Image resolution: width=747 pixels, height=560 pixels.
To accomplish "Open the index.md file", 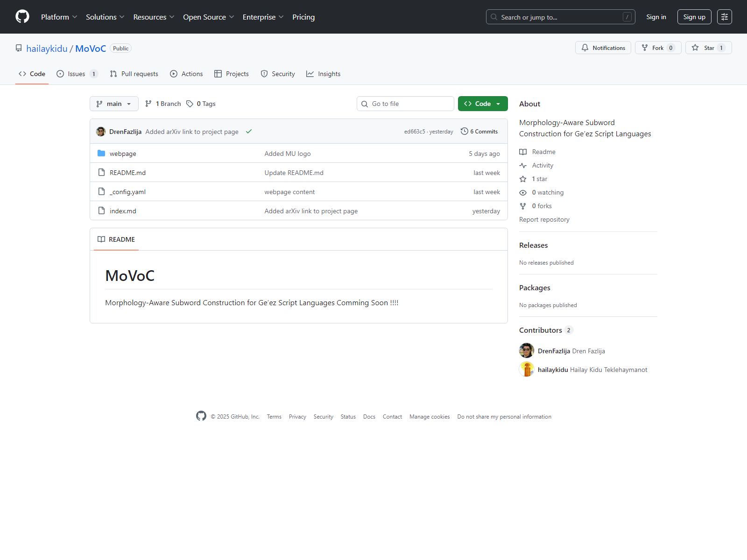I will pyautogui.click(x=123, y=211).
